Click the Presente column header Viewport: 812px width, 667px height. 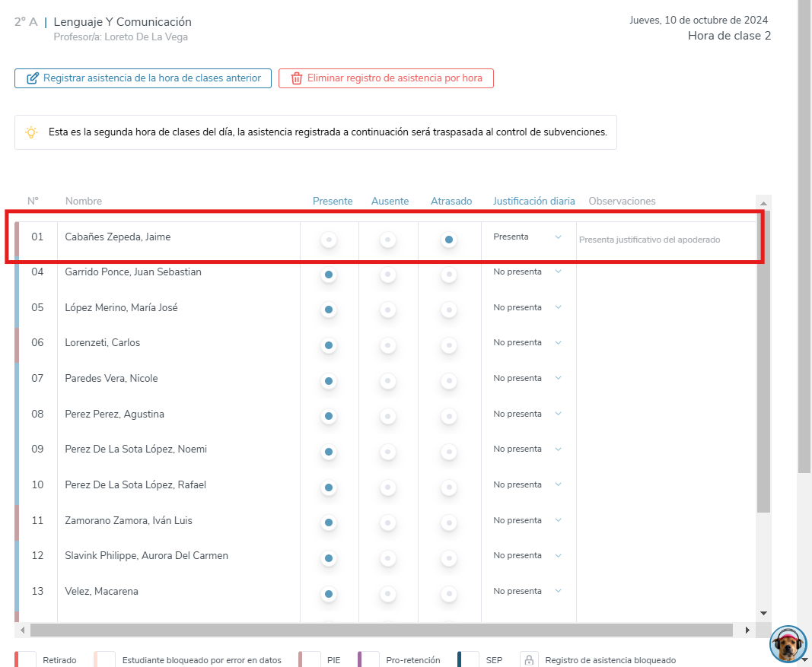[333, 202]
